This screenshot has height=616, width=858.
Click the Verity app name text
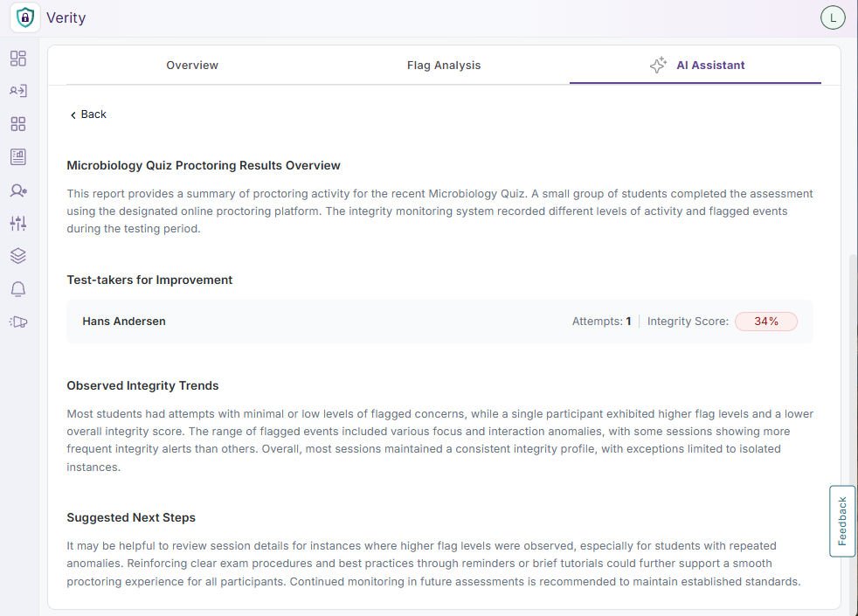pyautogui.click(x=66, y=18)
